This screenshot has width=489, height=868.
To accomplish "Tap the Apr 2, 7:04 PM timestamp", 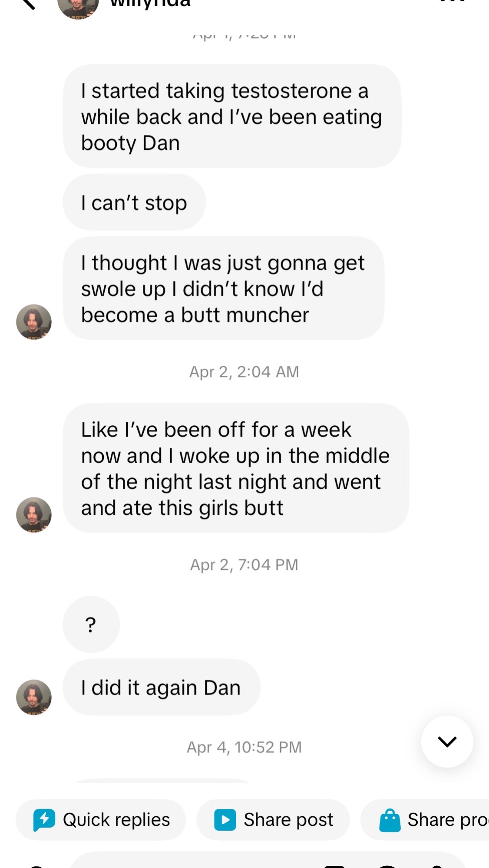I will point(244,565).
